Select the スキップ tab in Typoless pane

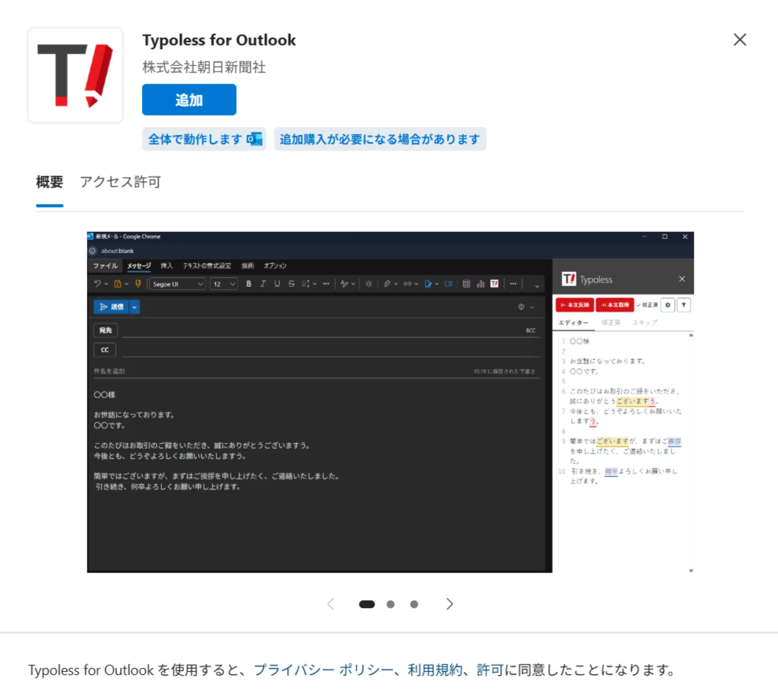(645, 323)
